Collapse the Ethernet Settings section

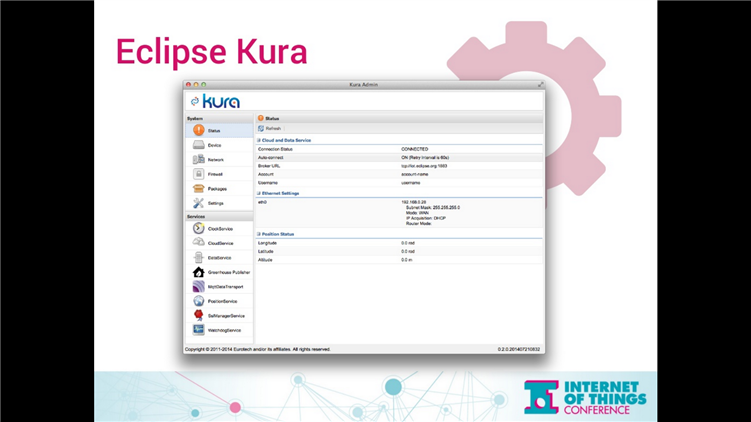tap(259, 193)
